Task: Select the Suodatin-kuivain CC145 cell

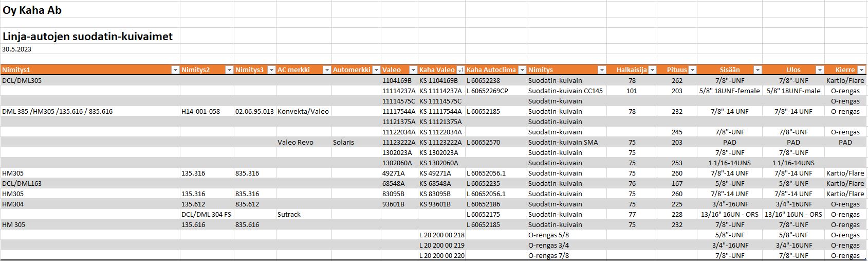Action: [x=567, y=91]
